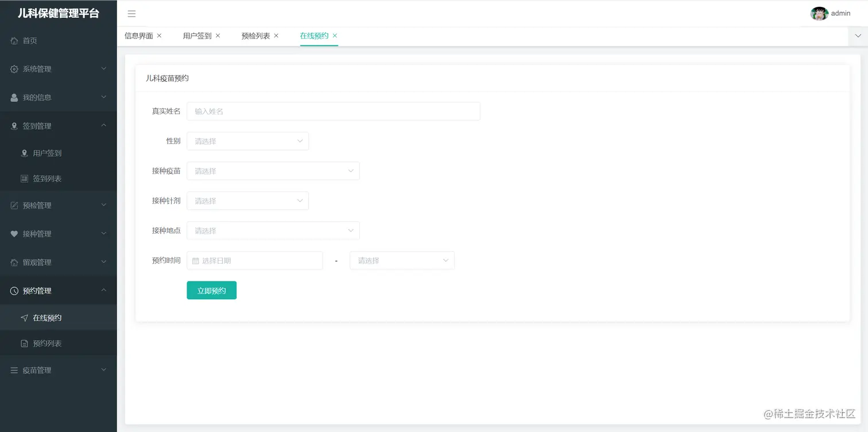868x432 pixels.
Task: Click the pin icon beside 用户签到
Action: pyautogui.click(x=24, y=153)
